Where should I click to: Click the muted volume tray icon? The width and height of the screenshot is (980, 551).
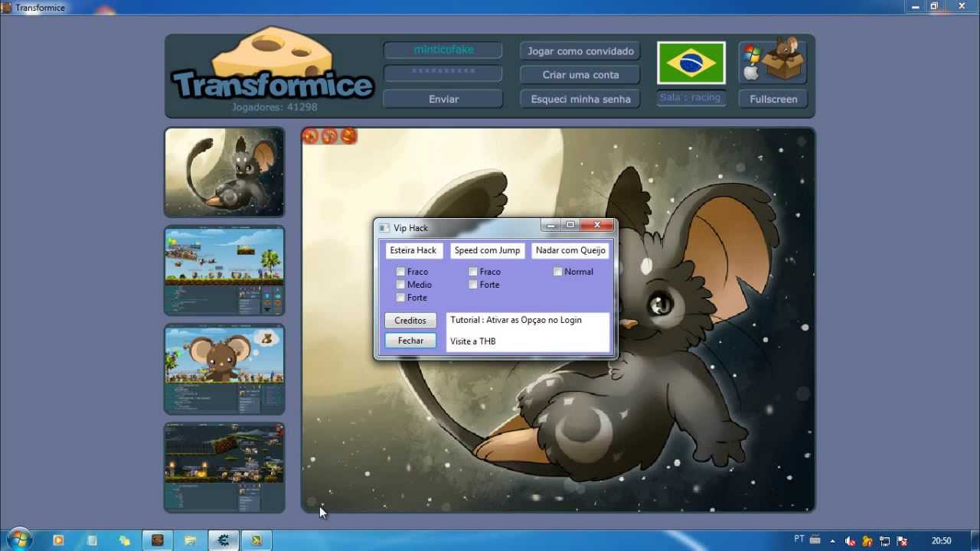(850, 541)
